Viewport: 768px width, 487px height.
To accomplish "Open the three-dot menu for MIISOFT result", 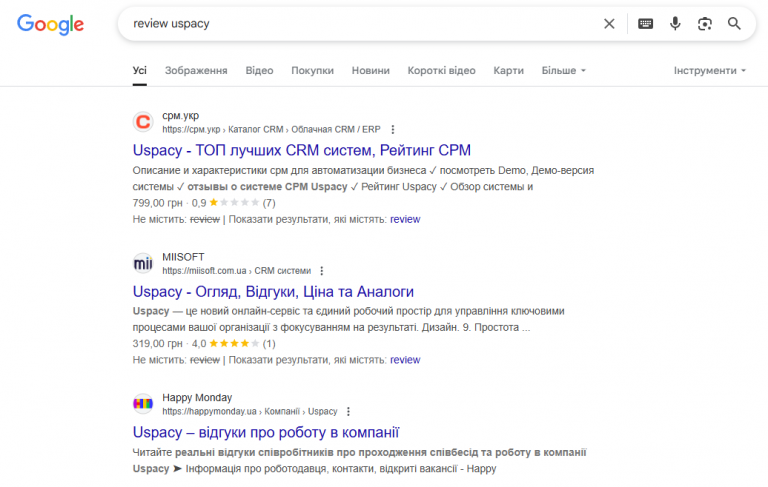I will point(322,271).
